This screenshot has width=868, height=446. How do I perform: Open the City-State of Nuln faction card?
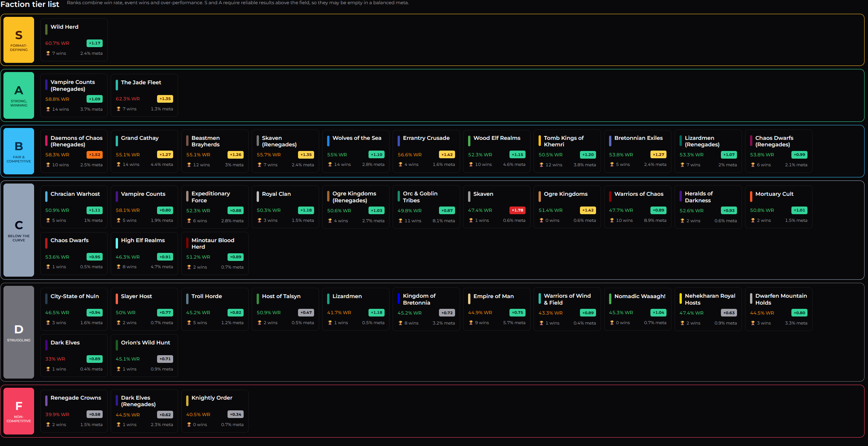pyautogui.click(x=74, y=309)
